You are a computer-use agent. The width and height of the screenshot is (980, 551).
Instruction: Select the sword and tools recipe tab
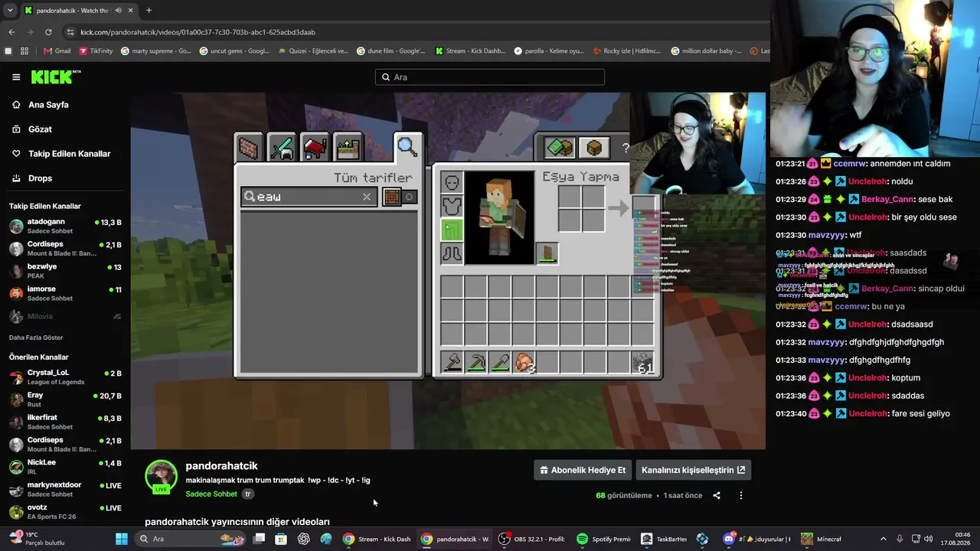click(x=282, y=148)
